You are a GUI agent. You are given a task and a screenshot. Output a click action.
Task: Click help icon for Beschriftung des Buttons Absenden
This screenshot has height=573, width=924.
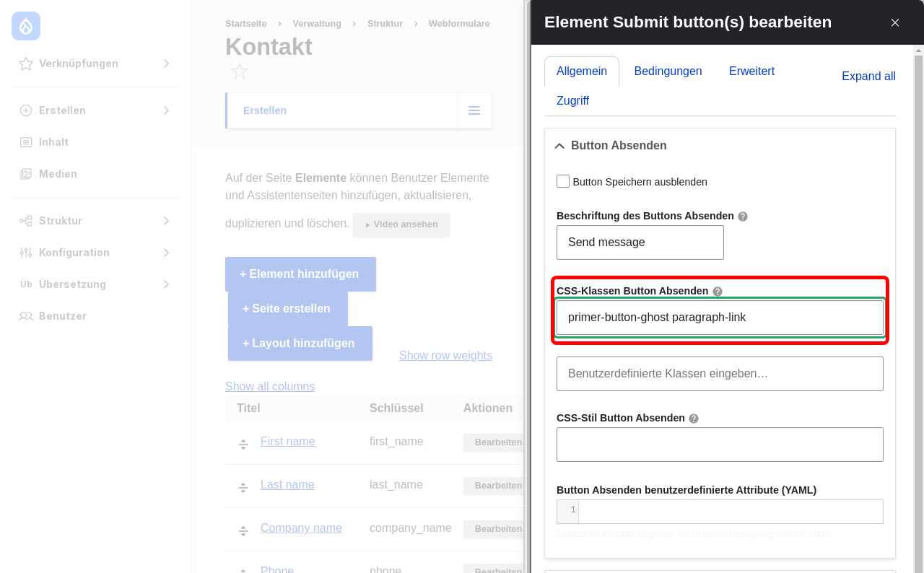[743, 216]
